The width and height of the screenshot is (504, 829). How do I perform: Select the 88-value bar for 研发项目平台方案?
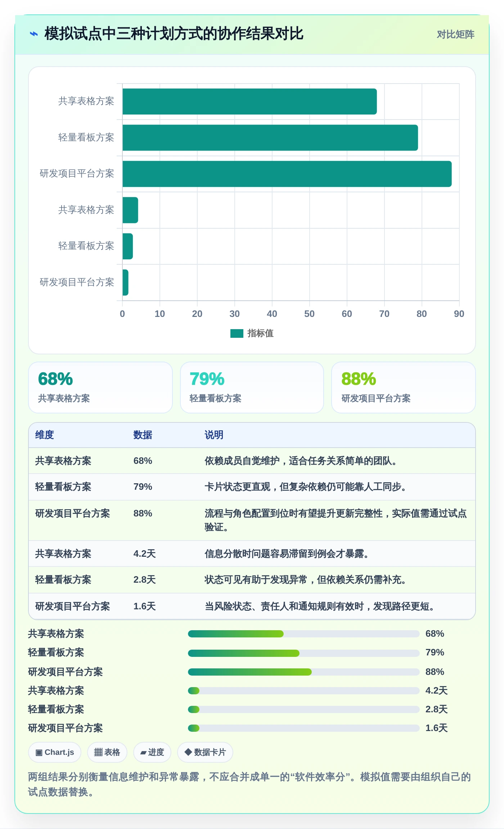(x=287, y=174)
